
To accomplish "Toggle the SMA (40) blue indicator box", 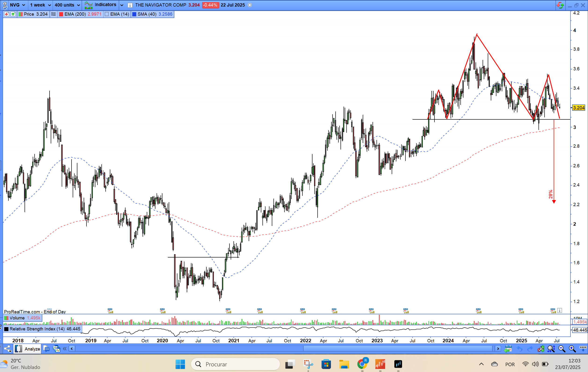I will point(134,14).
